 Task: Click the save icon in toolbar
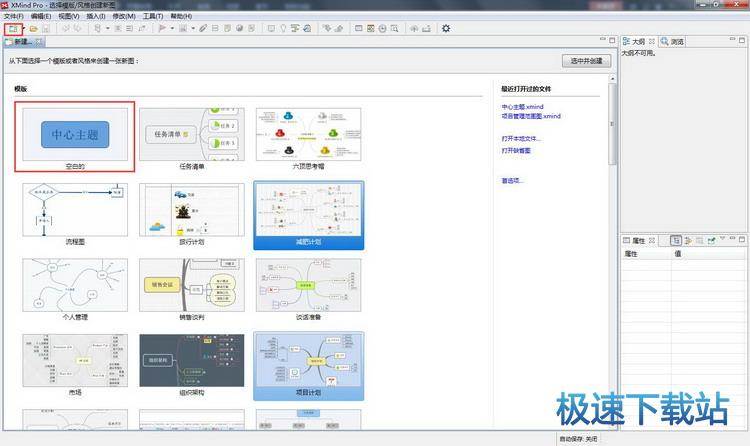(x=46, y=28)
